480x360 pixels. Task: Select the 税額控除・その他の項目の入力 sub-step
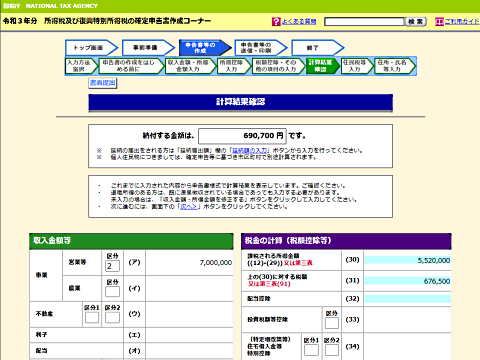tap(278, 66)
